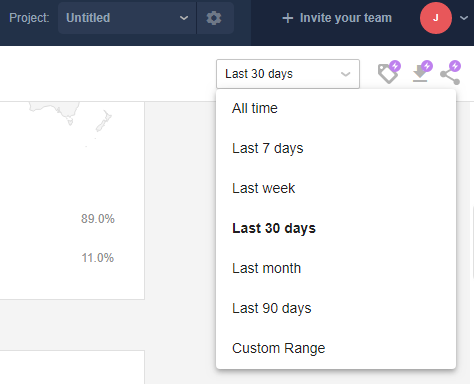
Task: Expand account menu arrow beside avatar
Action: click(464, 18)
